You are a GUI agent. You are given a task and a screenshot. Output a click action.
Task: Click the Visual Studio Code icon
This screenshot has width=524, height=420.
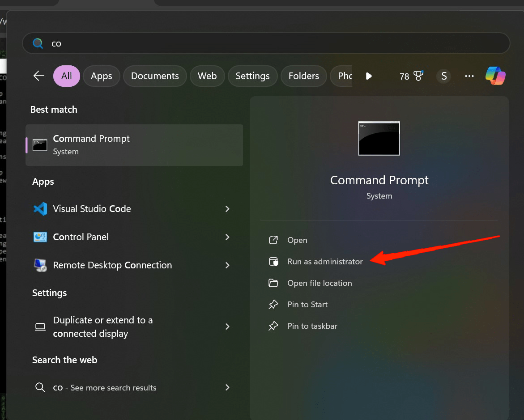tap(40, 209)
